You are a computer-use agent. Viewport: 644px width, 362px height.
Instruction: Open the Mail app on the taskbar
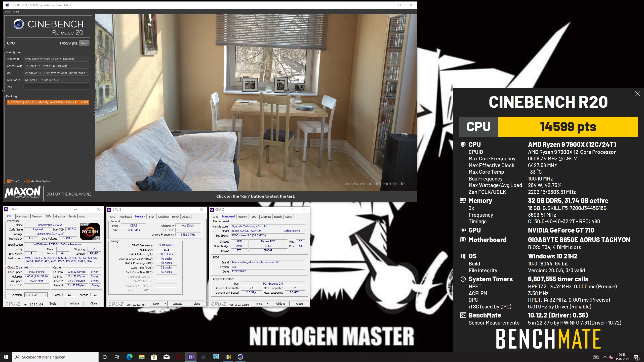[166, 357]
